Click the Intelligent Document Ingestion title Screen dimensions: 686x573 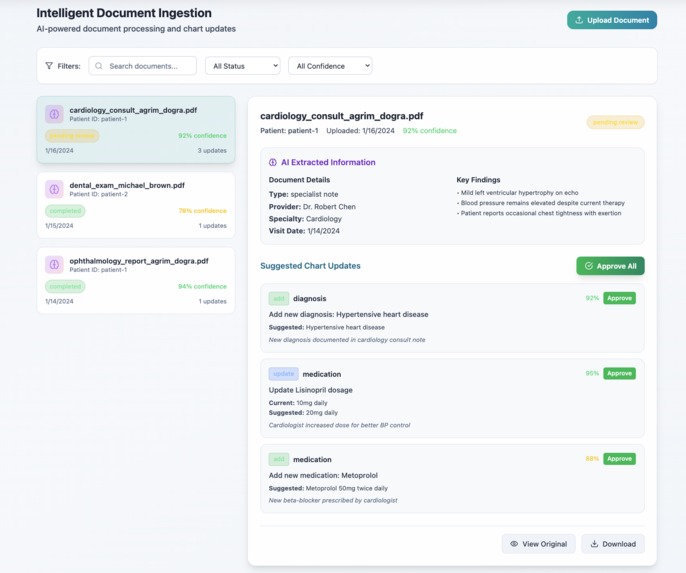(124, 13)
